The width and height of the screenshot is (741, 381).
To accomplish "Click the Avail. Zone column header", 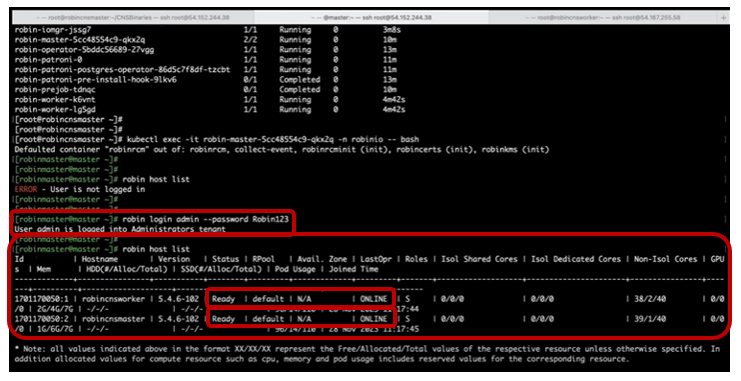I will (322, 259).
